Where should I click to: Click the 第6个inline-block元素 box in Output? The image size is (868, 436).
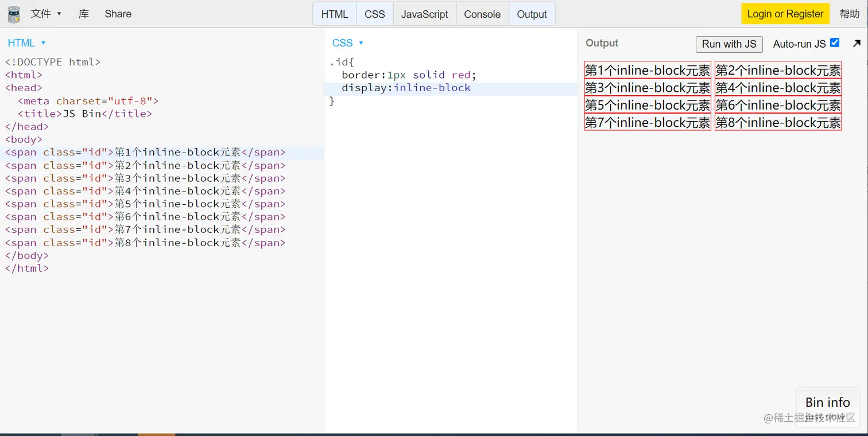pos(778,105)
